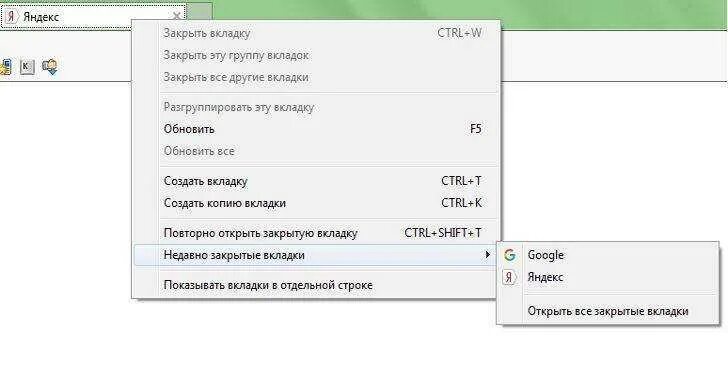Close the Яндекс tab with its X button
This screenshot has width=728, height=375.
click(176, 17)
